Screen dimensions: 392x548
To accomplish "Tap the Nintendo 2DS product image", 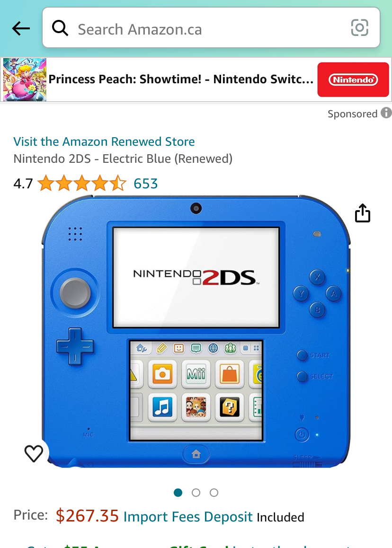I will tap(196, 331).
